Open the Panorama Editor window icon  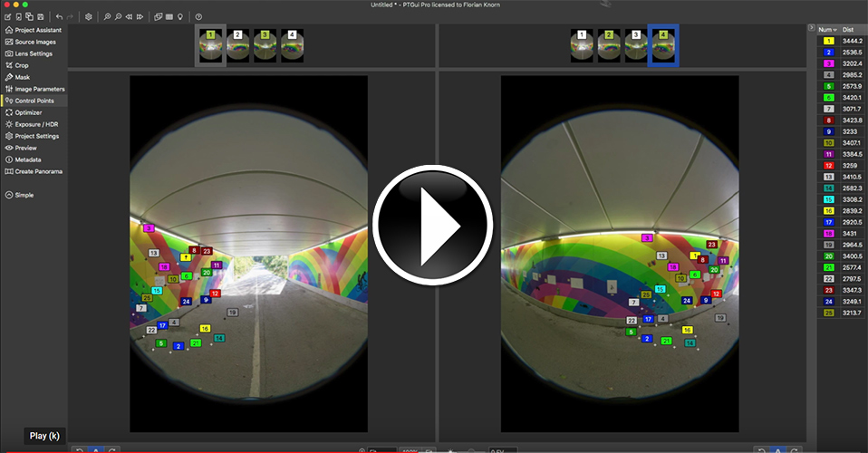tap(159, 17)
